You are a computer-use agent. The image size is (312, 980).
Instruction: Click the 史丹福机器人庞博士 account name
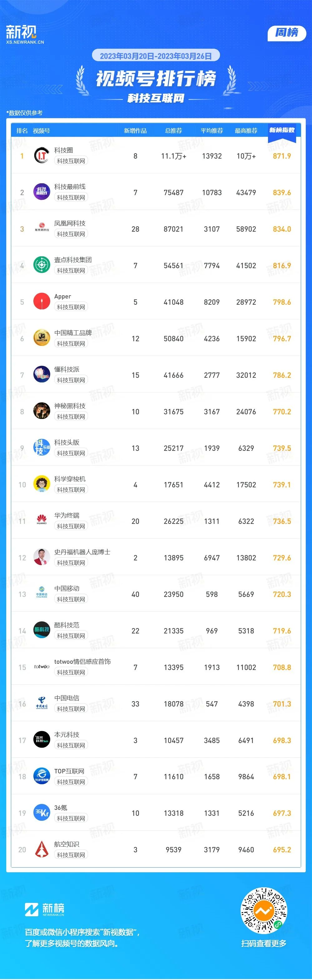pos(82,552)
